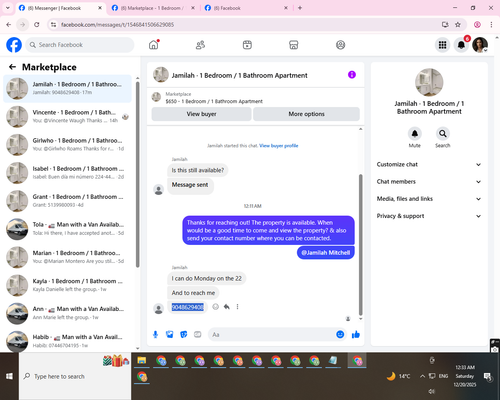
Task: Follow the View buyer profile link
Action: coord(279,146)
